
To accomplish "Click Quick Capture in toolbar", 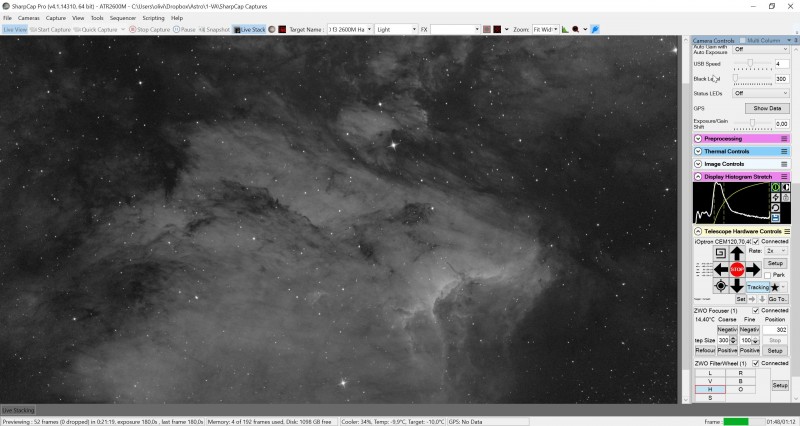I will click(x=95, y=30).
